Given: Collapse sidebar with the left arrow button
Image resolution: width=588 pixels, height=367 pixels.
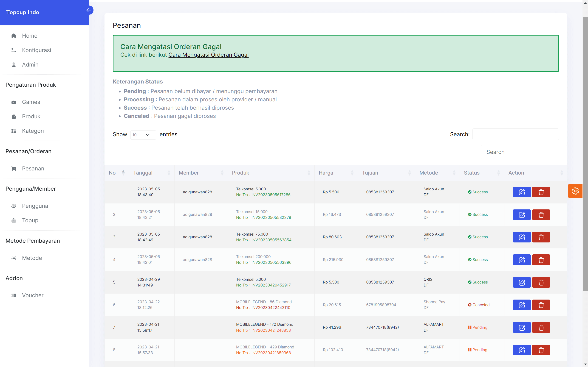Looking at the screenshot, I should coord(89,10).
